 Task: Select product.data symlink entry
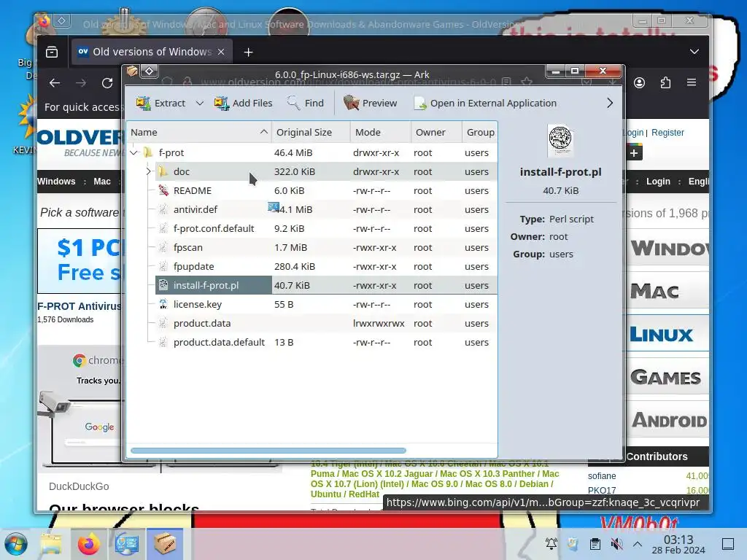202,323
